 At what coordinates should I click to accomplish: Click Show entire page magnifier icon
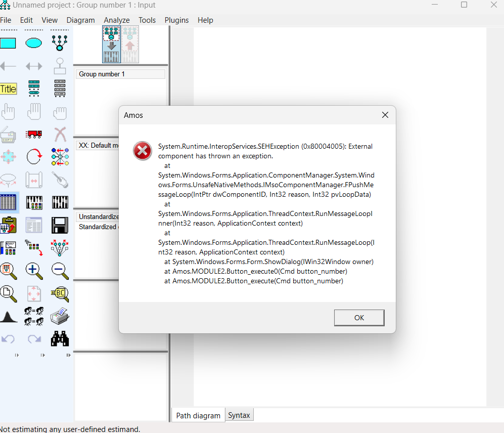tap(9, 294)
